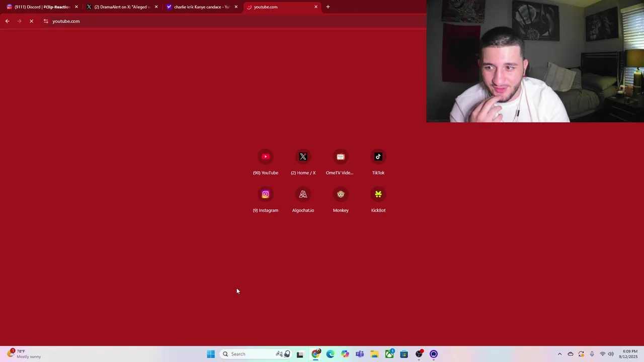Open the KickBot shortcut tile

(x=378, y=200)
